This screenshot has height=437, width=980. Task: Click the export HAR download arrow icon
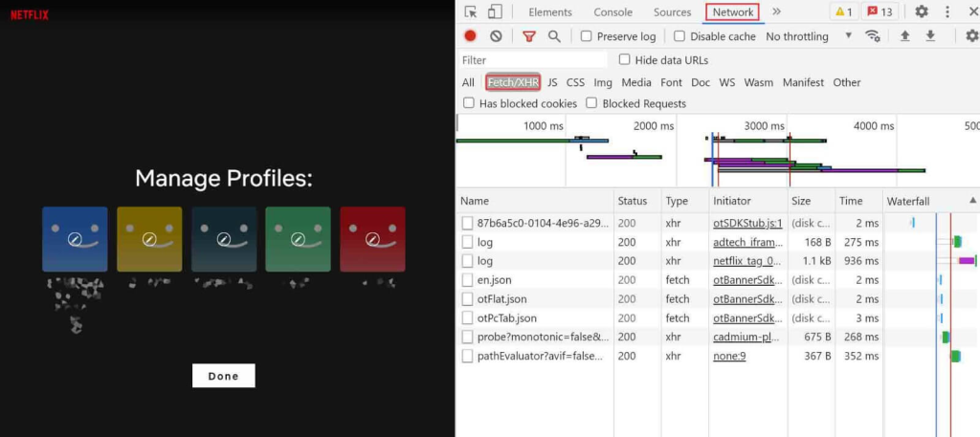930,36
